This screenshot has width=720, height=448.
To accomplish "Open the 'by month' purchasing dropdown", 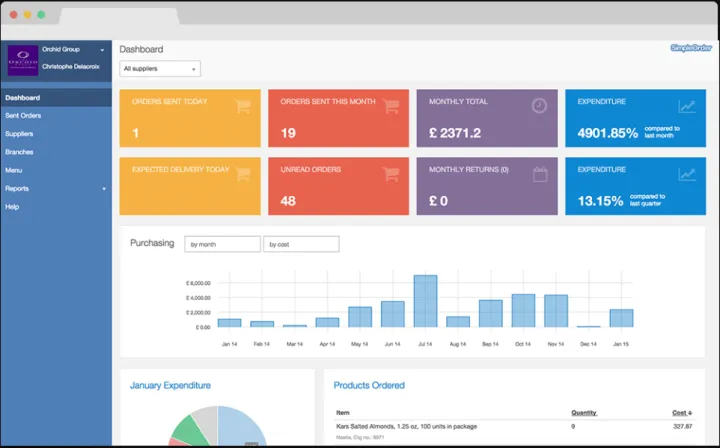I will point(222,244).
